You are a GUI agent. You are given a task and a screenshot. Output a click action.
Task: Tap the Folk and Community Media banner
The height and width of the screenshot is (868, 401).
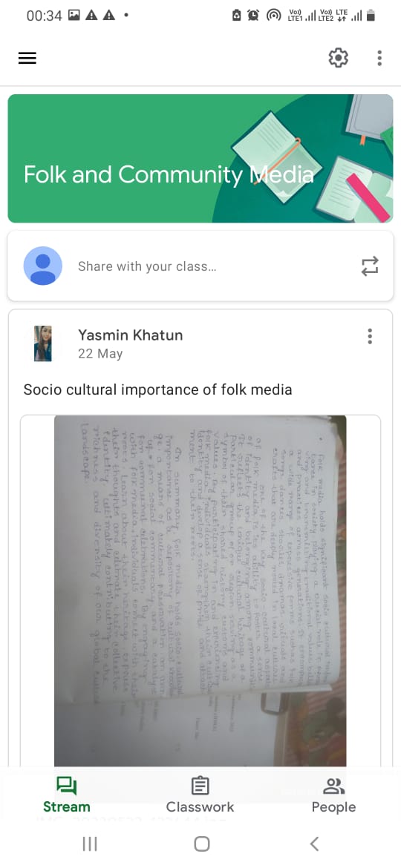200,158
